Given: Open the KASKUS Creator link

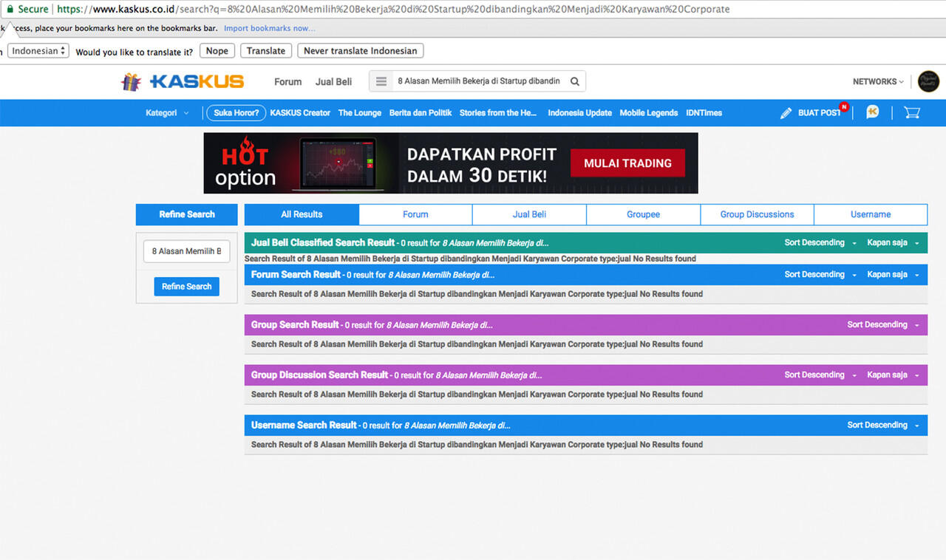Looking at the screenshot, I should 300,113.
